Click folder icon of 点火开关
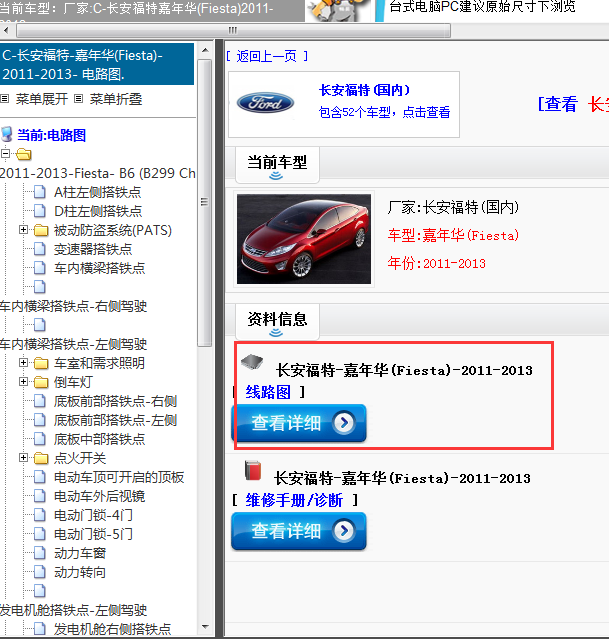Viewport: 609px width, 639px height. click(41, 458)
